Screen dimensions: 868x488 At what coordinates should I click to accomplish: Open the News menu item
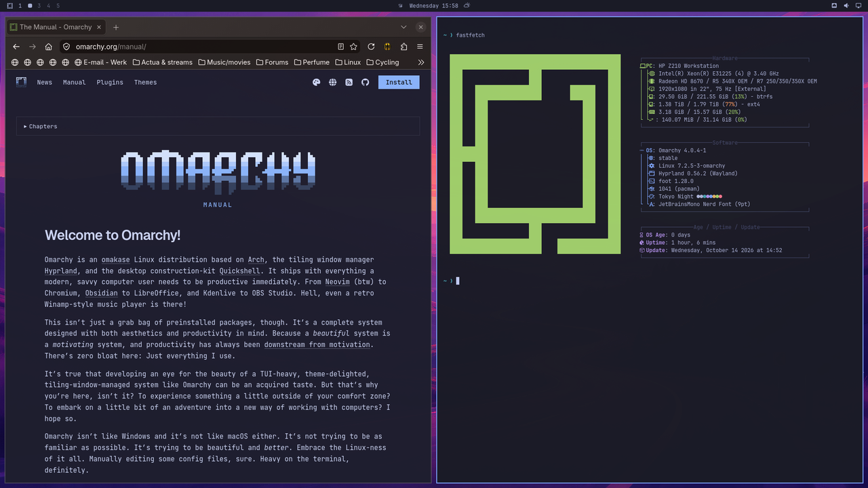(x=45, y=82)
